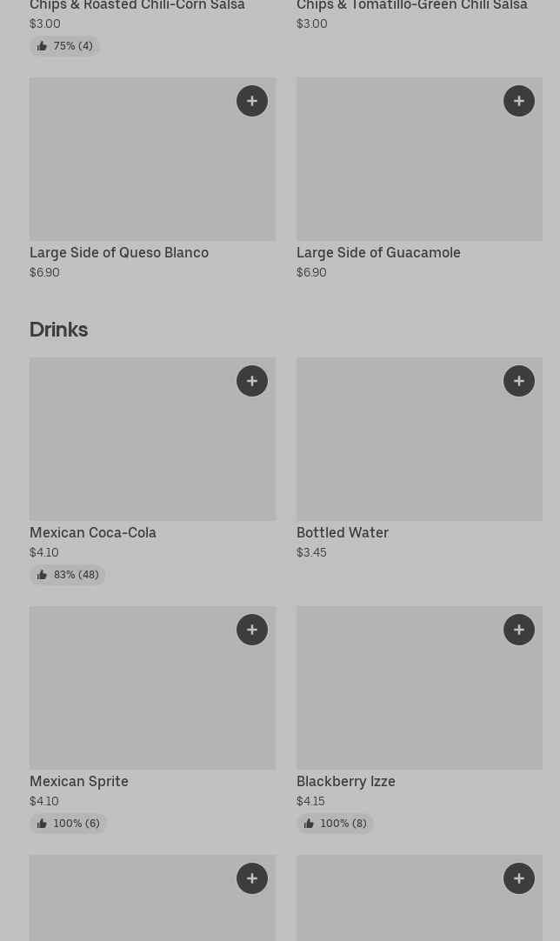Open Mexican Sprite item image

[152, 688]
